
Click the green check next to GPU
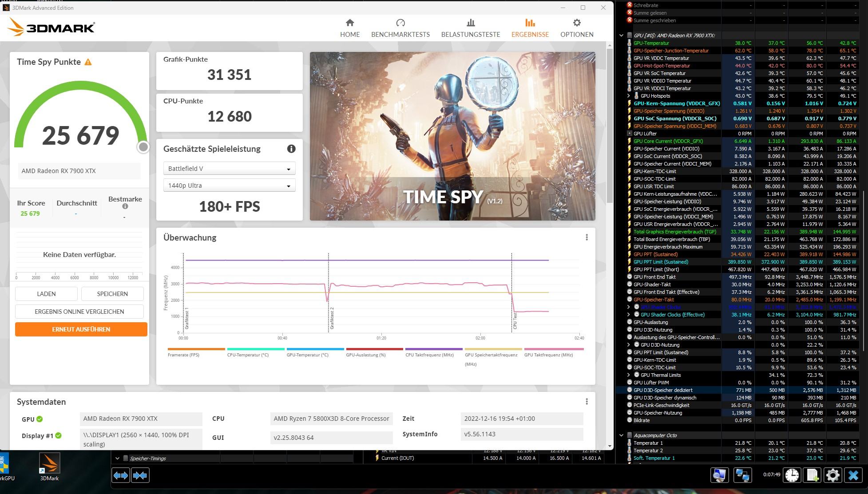40,419
